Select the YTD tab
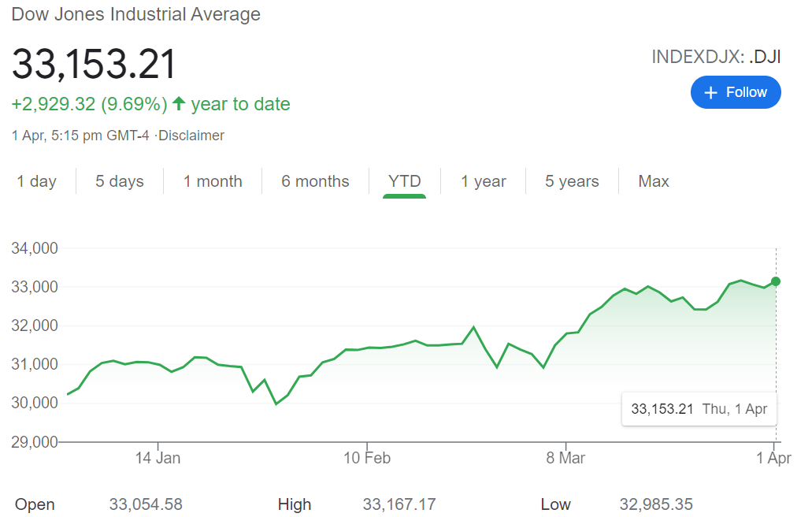 405,181
